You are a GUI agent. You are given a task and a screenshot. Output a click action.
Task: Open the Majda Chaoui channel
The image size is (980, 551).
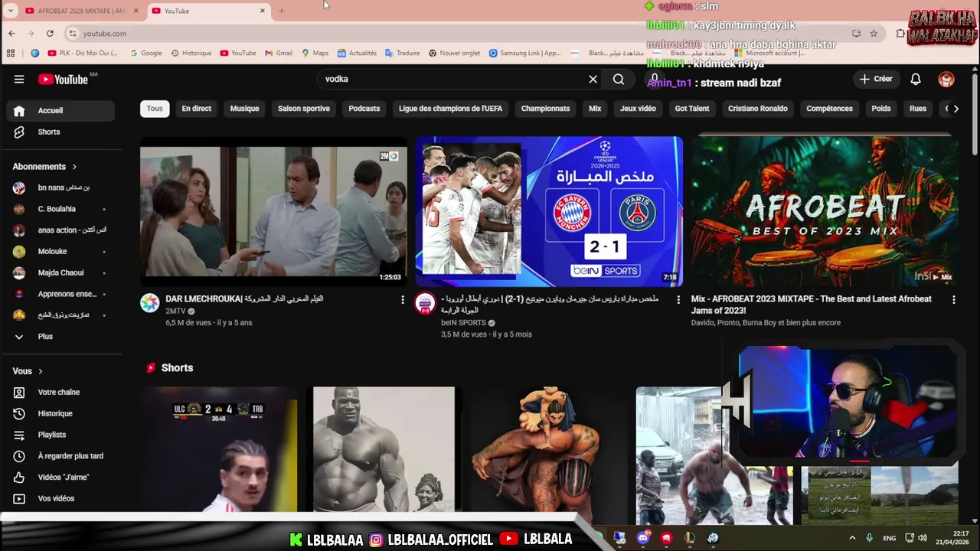tap(60, 272)
